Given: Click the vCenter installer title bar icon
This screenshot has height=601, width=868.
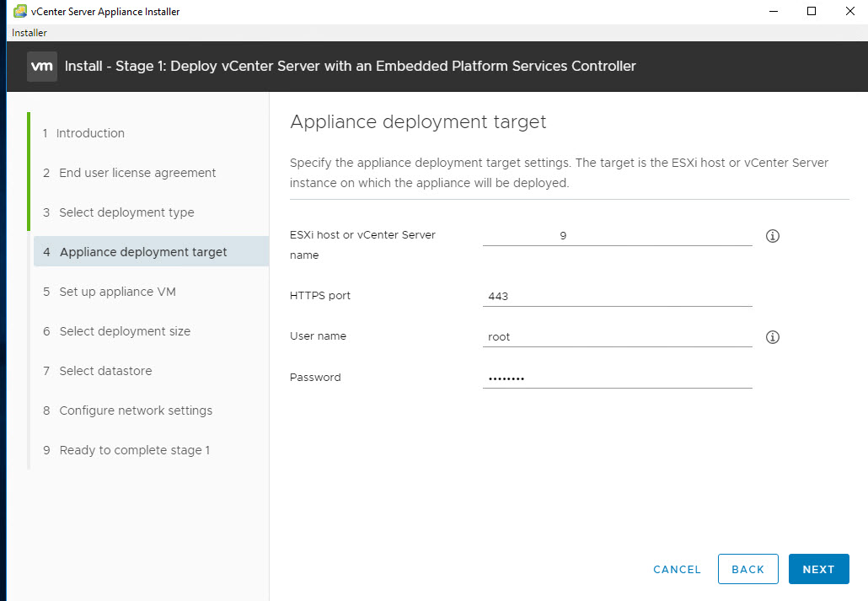Looking at the screenshot, I should tap(19, 12).
